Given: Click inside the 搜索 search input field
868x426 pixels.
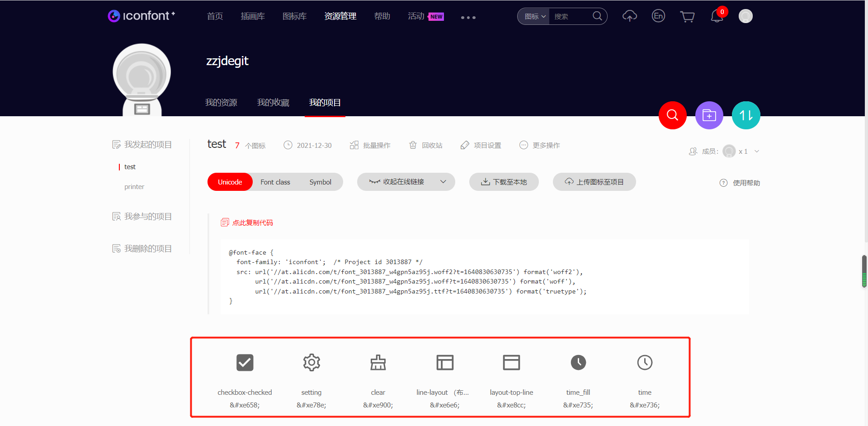Looking at the screenshot, I should (x=571, y=16).
